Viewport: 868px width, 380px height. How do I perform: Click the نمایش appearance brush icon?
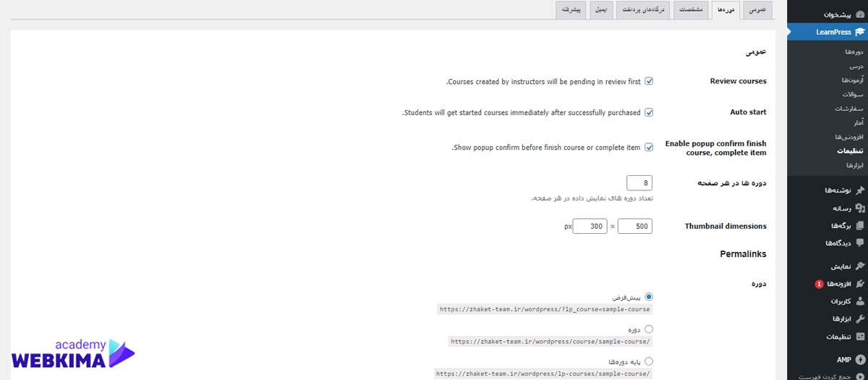pos(859,266)
